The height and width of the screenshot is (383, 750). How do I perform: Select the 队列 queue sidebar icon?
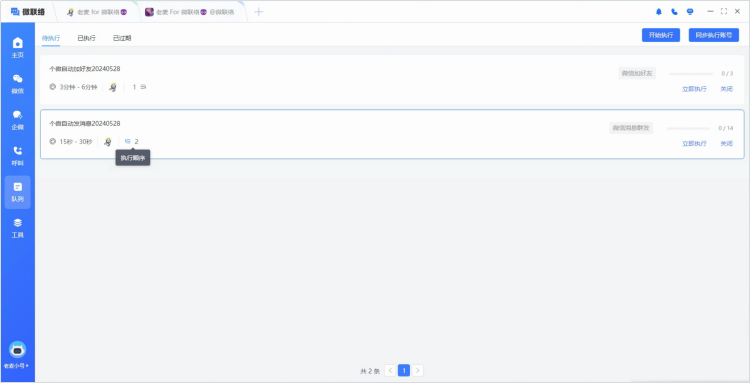coord(18,192)
